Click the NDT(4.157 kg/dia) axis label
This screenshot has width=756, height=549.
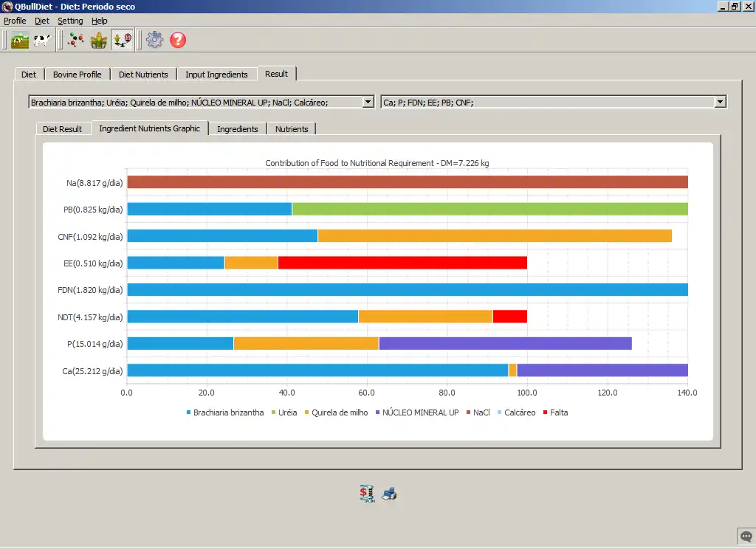point(90,317)
